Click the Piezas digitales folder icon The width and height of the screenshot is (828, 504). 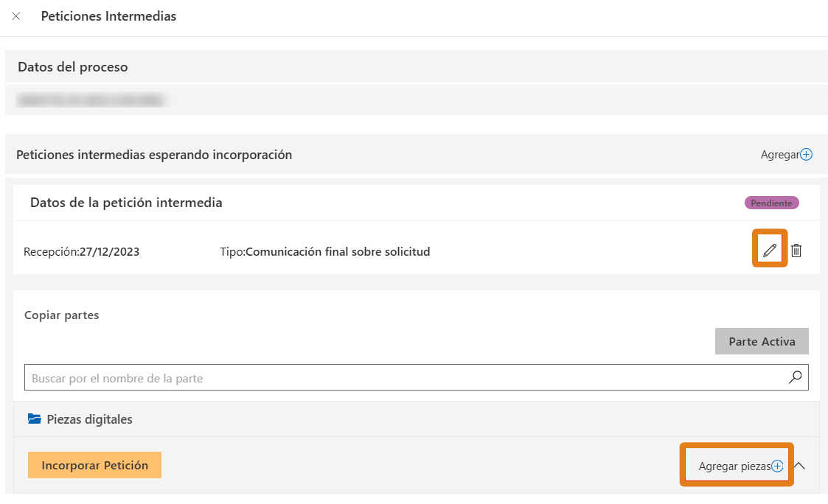click(x=34, y=419)
